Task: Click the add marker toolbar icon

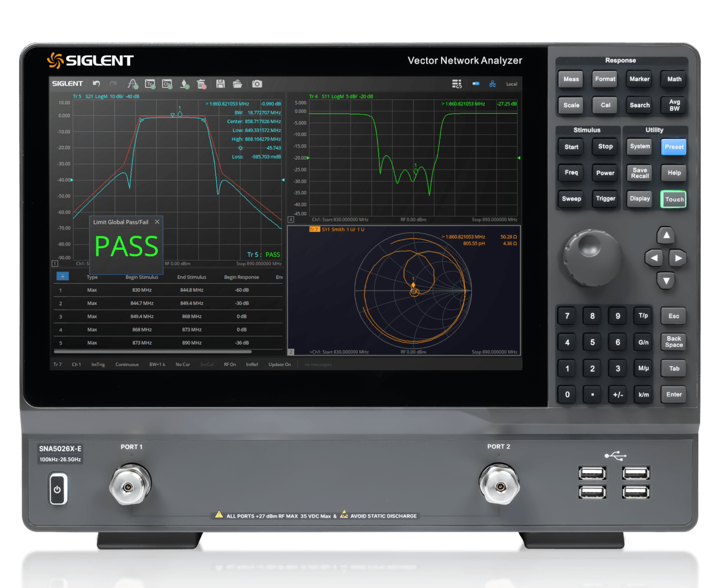Action: [x=133, y=84]
